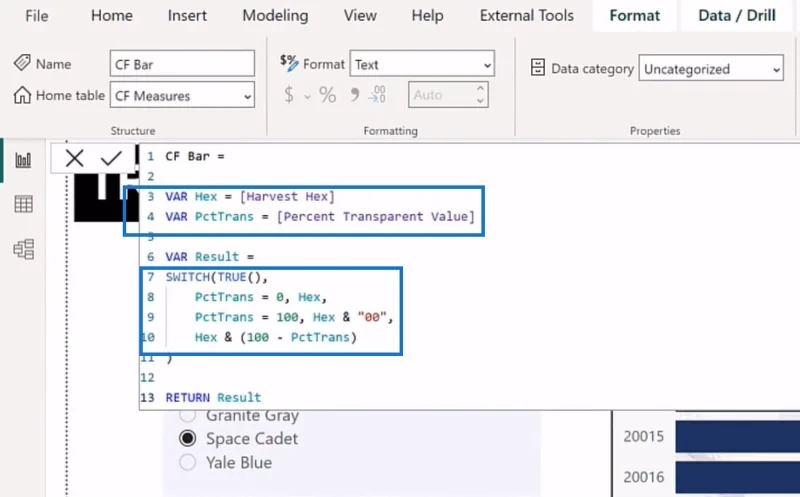The height and width of the screenshot is (497, 800).
Task: Click the Format dollar-percent icon
Action: coord(289,63)
